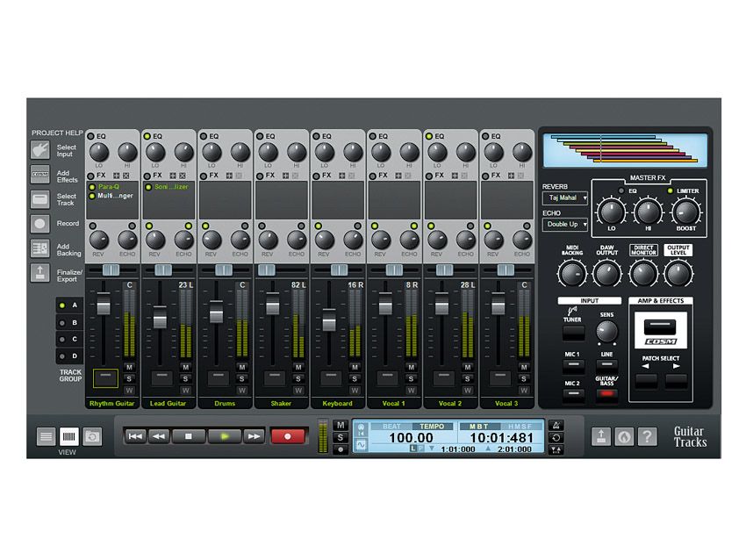Solo the Lead Guitar track
The image size is (746, 560).
[185, 379]
